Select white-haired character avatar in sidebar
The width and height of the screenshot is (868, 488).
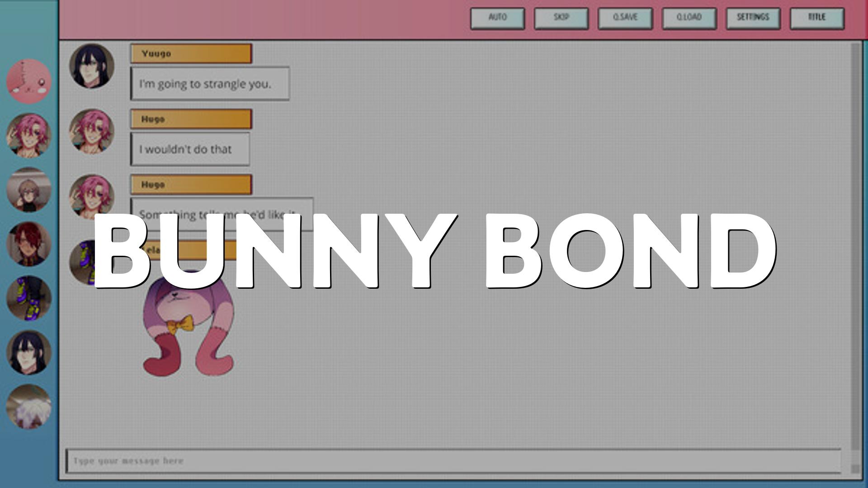pos(29,407)
